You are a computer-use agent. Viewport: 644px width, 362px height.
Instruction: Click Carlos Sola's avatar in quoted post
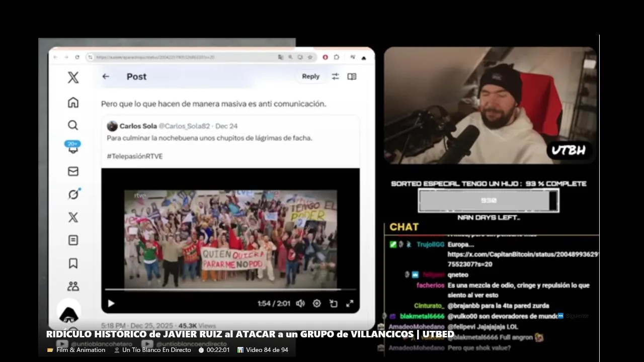pos(112,126)
